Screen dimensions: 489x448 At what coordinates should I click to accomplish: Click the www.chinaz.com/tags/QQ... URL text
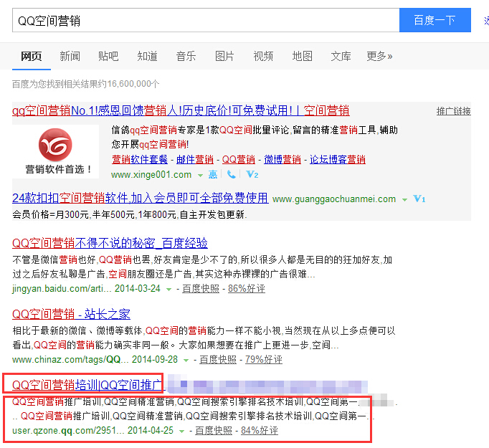(70, 359)
